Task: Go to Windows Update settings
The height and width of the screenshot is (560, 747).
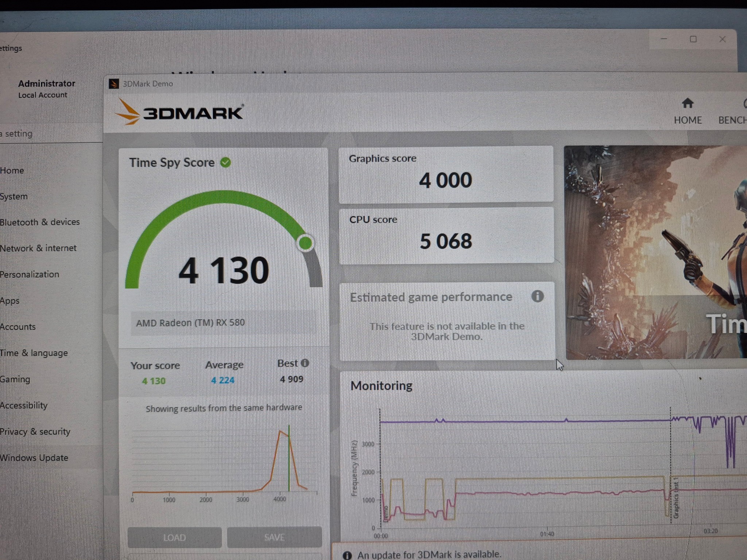Action: (x=34, y=458)
